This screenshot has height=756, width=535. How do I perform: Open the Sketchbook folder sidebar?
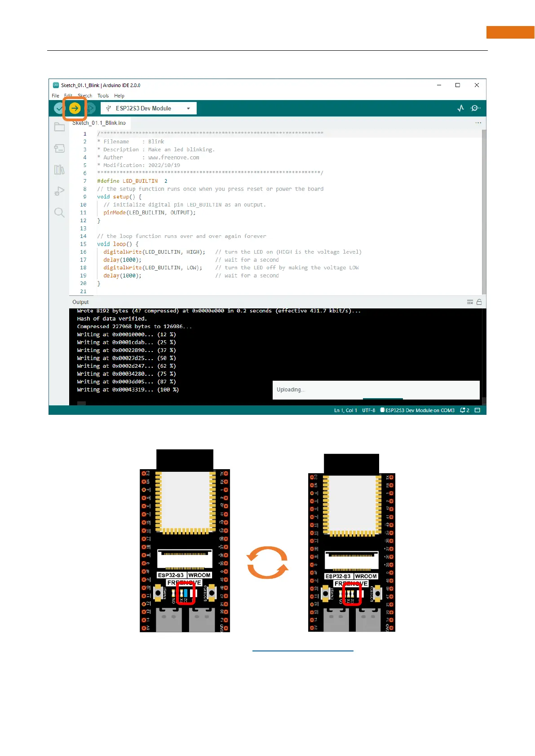(59, 127)
